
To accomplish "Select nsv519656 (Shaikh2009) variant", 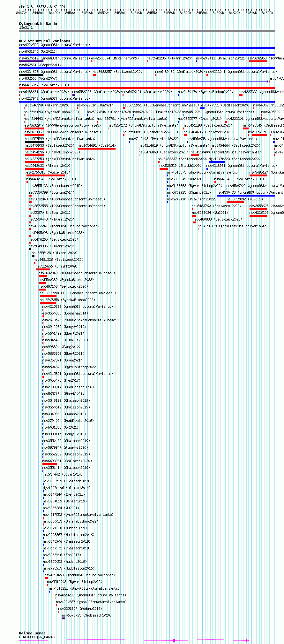I will (x=56, y=266).
